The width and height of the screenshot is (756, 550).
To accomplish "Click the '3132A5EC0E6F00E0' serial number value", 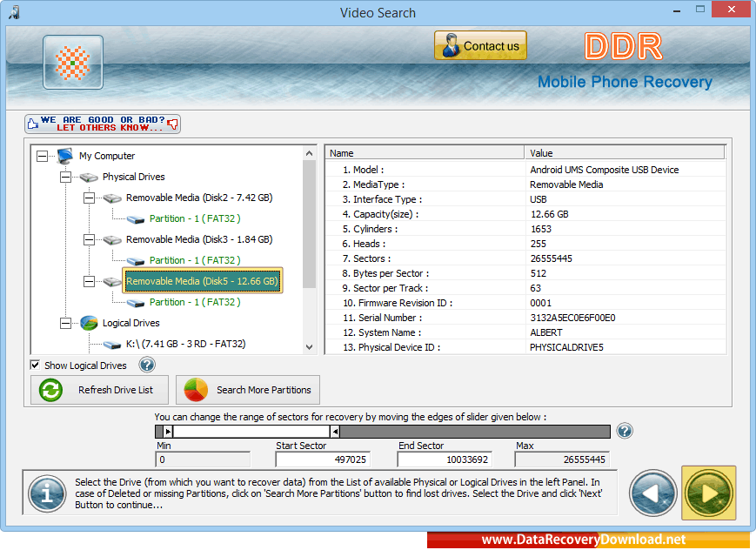I will tap(572, 318).
